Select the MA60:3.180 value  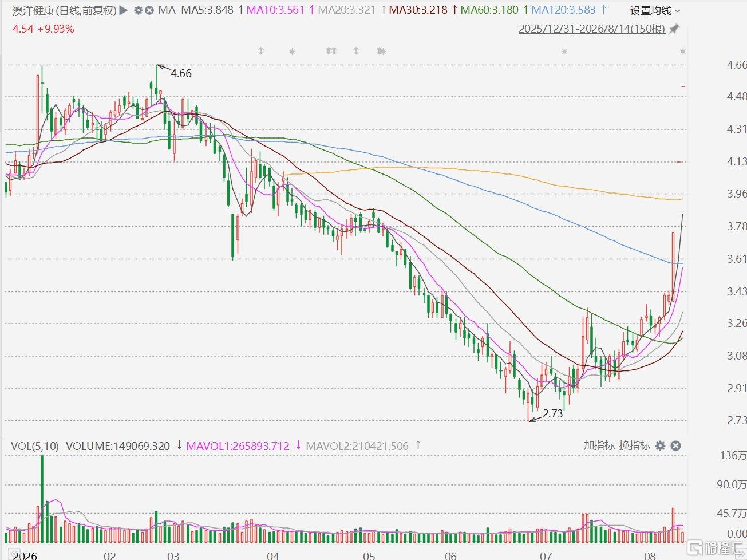click(x=489, y=10)
